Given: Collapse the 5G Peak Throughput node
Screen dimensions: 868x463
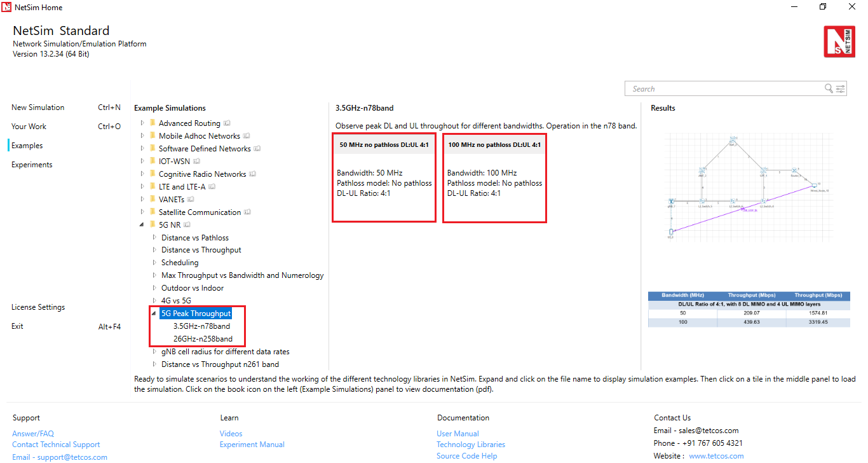Looking at the screenshot, I should tap(154, 314).
